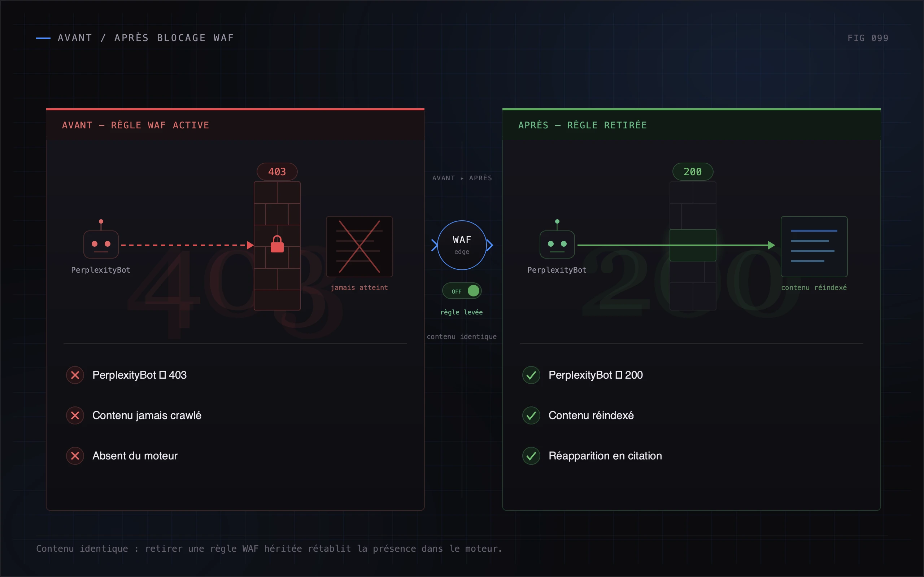Image resolution: width=924 pixels, height=577 pixels.
Task: Click the red padlock on the firewall
Action: tap(277, 244)
